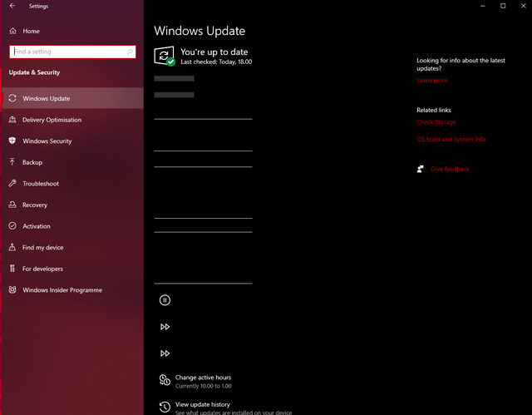This screenshot has height=415, width=532.
Task: Click the Windows Security shield icon
Action: tap(12, 141)
